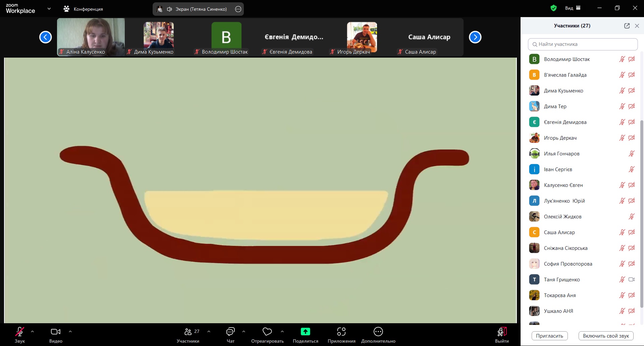Click the Leave meeting icon

502,332
